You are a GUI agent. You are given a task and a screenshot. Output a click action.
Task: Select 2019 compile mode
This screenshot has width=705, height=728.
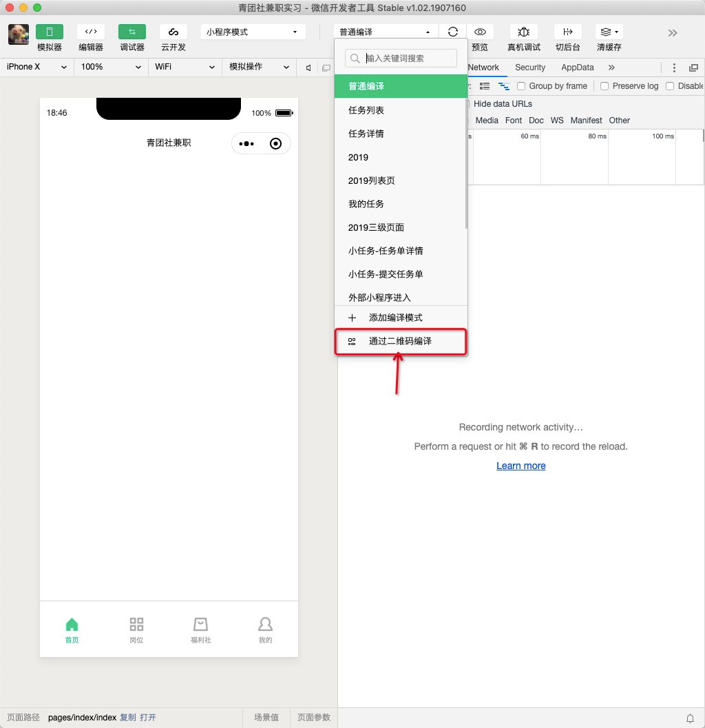pos(401,158)
